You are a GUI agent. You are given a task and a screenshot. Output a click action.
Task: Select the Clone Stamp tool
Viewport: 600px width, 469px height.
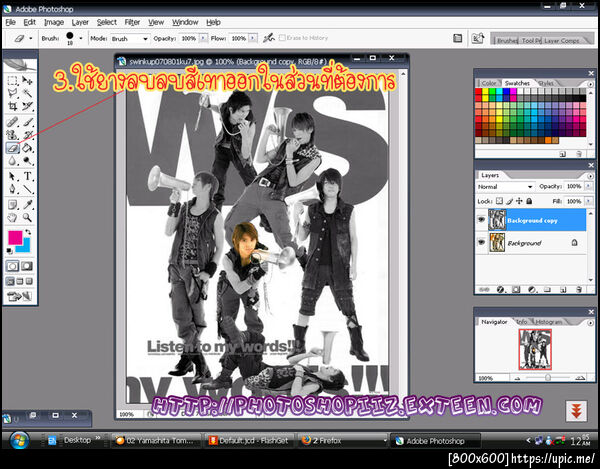pyautogui.click(x=12, y=135)
